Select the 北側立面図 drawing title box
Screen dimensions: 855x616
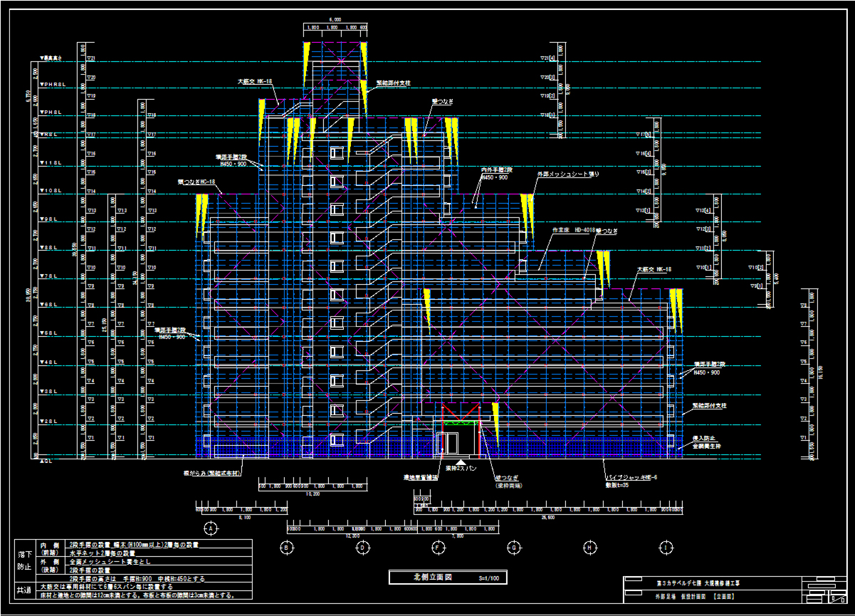coord(448,577)
